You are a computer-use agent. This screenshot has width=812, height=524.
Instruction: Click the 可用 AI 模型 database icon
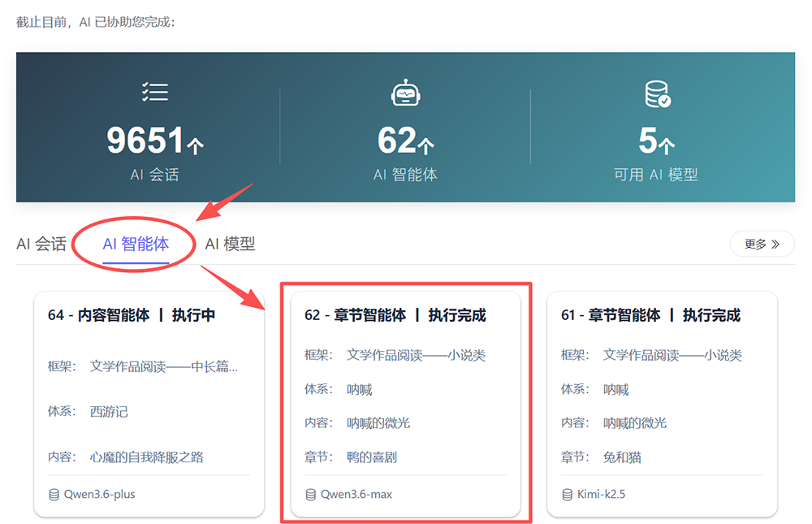pyautogui.click(x=658, y=93)
